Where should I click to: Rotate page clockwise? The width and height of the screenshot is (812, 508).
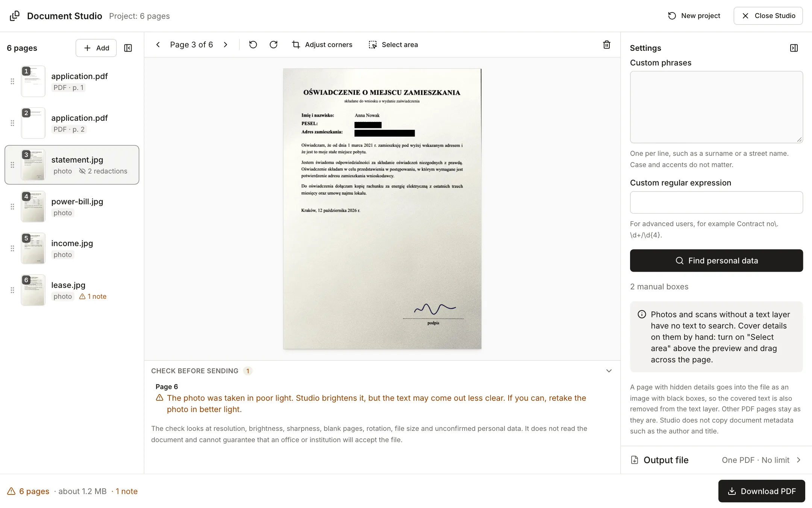[x=274, y=45]
